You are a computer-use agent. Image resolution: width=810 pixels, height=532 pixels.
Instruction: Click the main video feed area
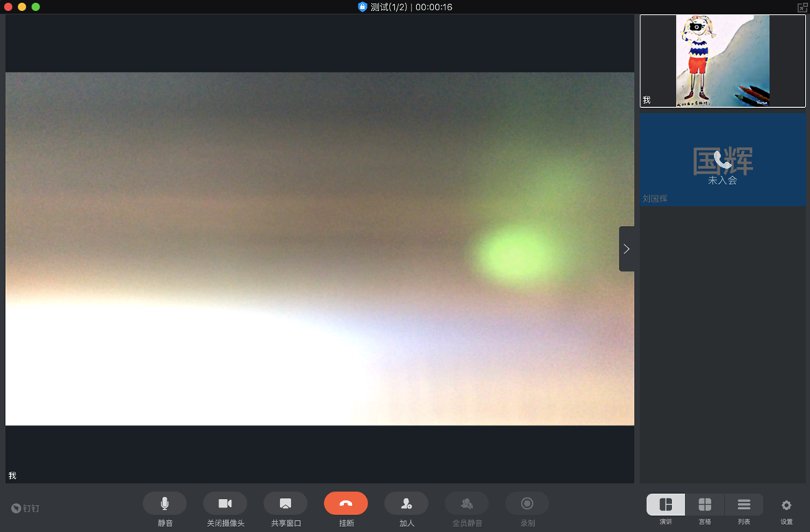click(x=319, y=249)
